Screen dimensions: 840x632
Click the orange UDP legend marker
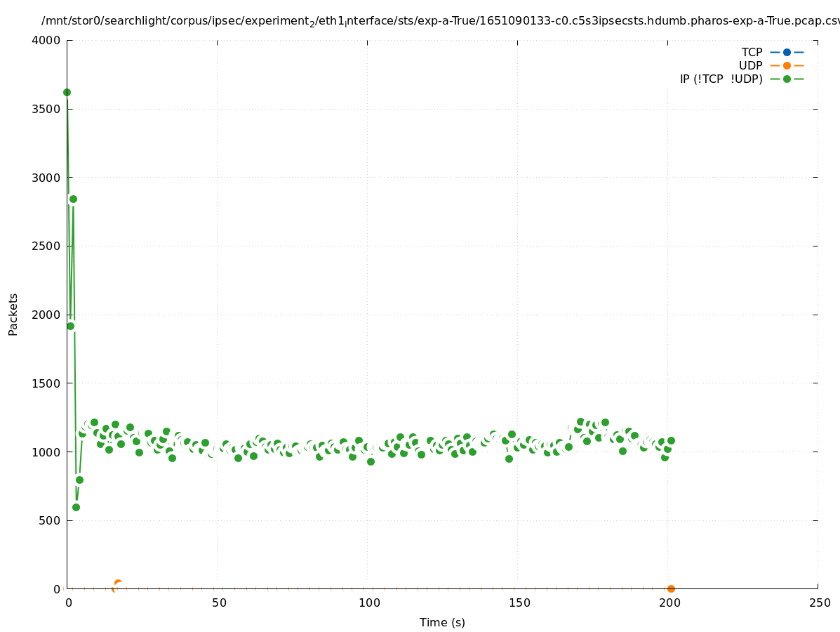coord(787,65)
